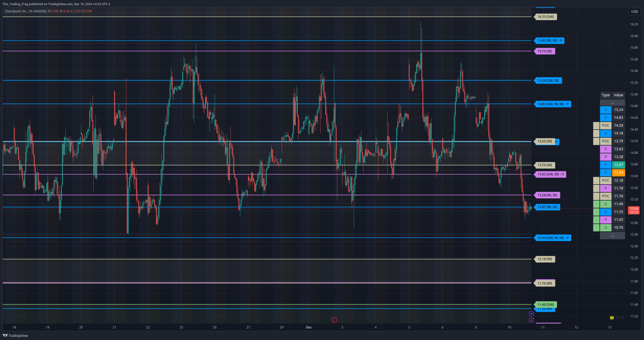Click the '13' date on the time axis

[x=609, y=328]
